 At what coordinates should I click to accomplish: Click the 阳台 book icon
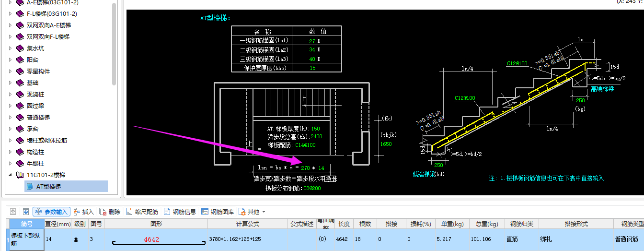coord(20,60)
